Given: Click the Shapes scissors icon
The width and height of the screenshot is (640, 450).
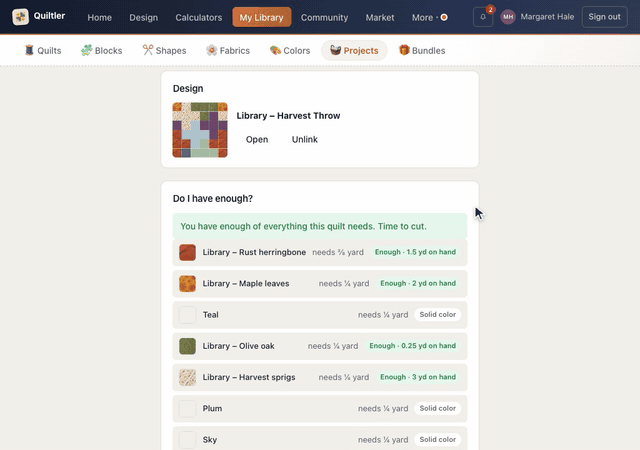Looking at the screenshot, I should 147,50.
